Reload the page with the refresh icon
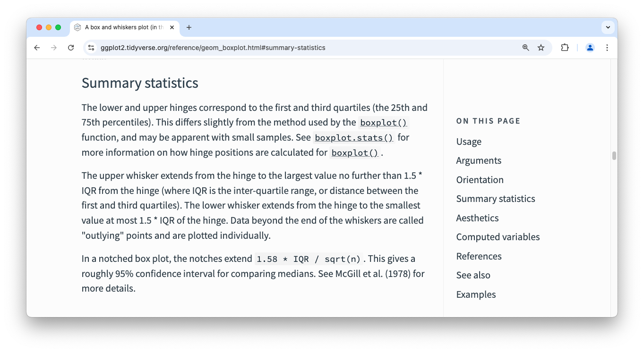 pos(71,47)
